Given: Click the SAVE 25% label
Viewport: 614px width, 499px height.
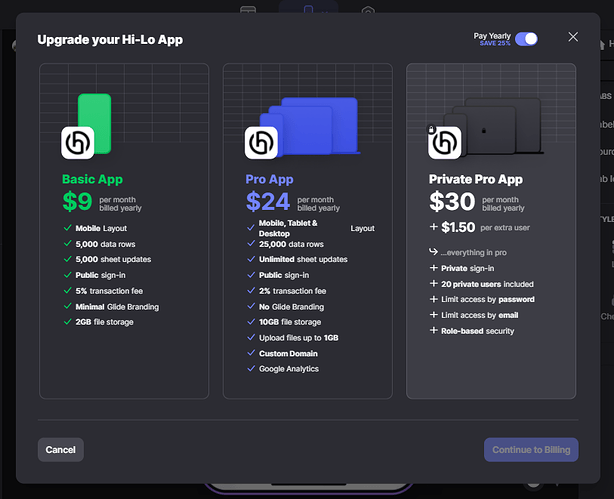Looking at the screenshot, I should pyautogui.click(x=495, y=43).
